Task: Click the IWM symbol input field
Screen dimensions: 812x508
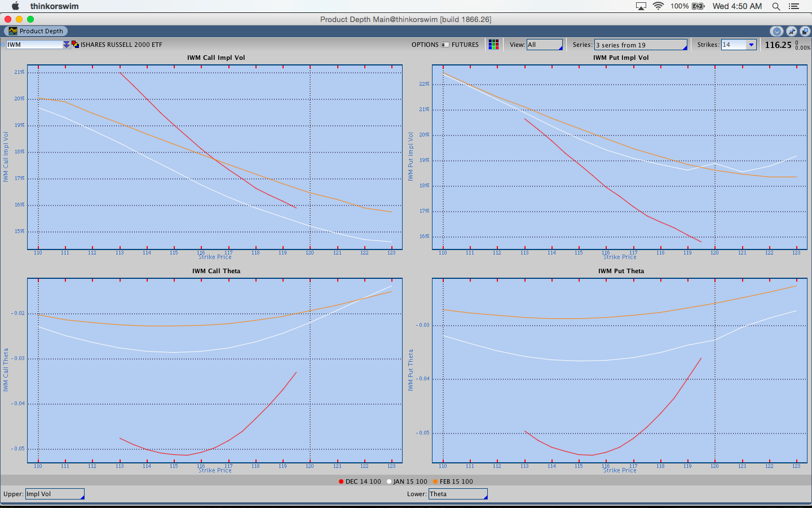Action: click(34, 45)
